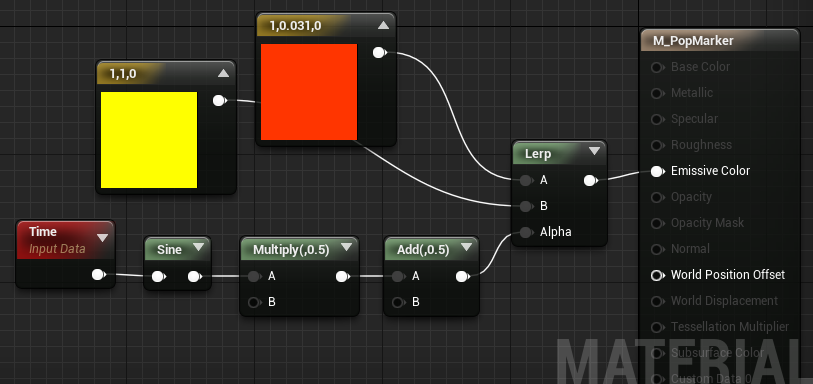Click the Lerp node Alpha input pin
The height and width of the screenshot is (384, 813).
point(526,232)
